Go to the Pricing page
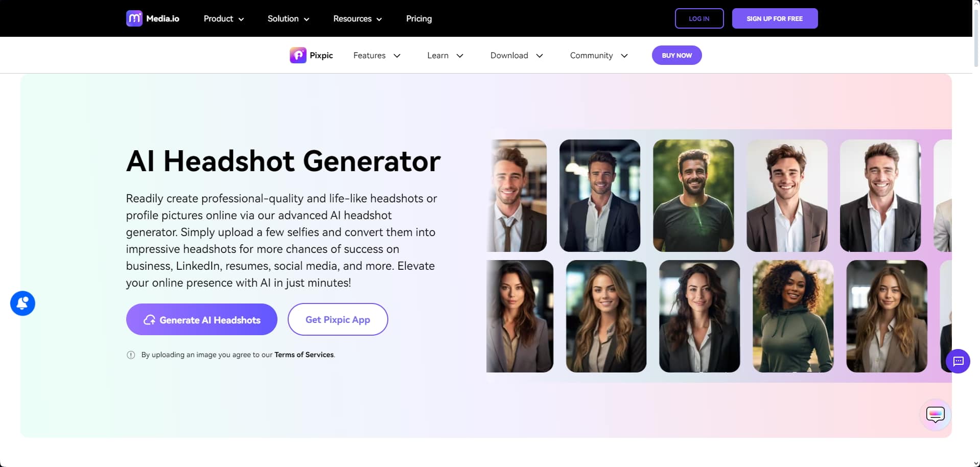 point(419,18)
